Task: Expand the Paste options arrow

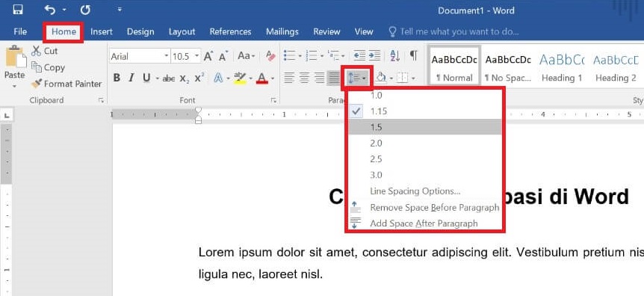Action: click(15, 86)
